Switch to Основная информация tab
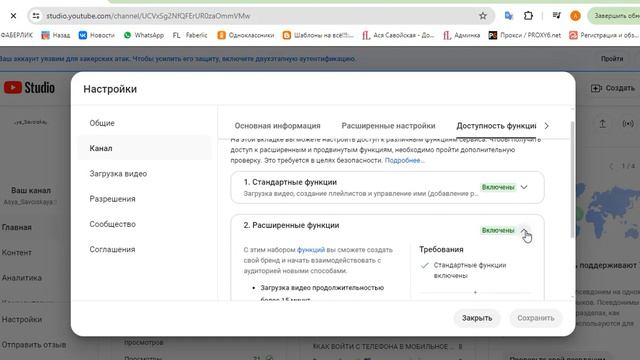Screen dimensions: 640x360 tap(278, 126)
